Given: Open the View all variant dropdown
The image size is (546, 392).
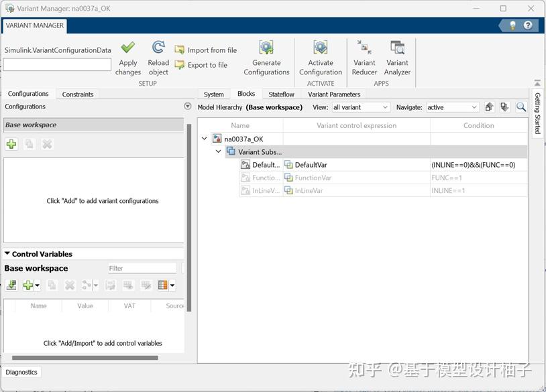Looking at the screenshot, I should pos(361,107).
